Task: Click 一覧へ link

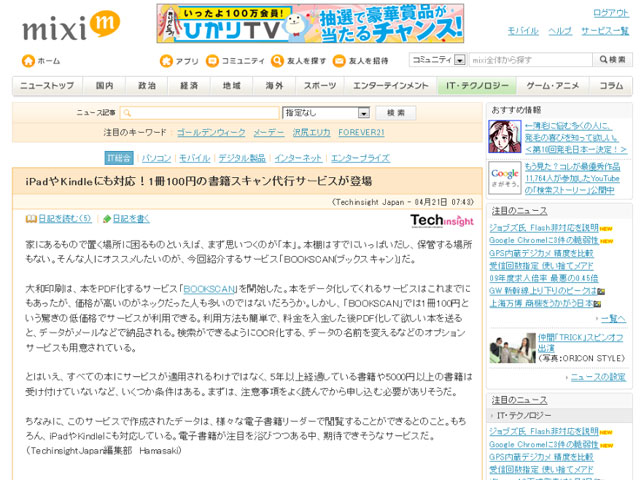Action: pos(613,318)
